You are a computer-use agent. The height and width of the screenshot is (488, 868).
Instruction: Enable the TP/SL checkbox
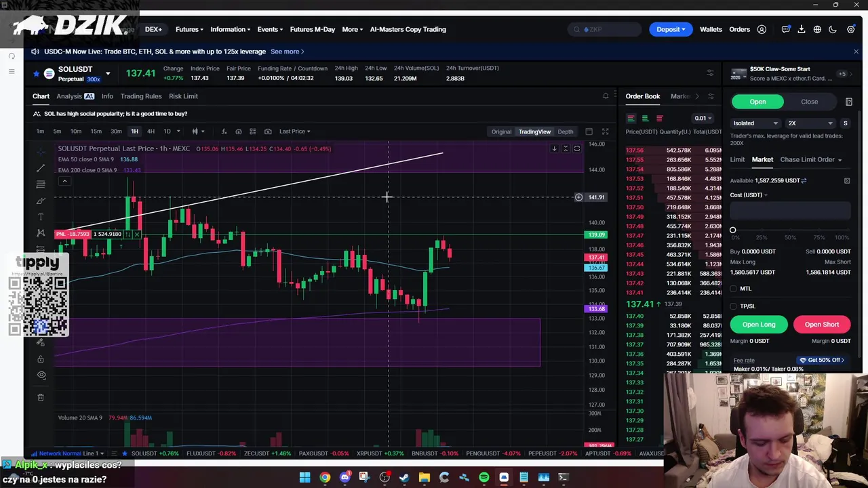[733, 306]
